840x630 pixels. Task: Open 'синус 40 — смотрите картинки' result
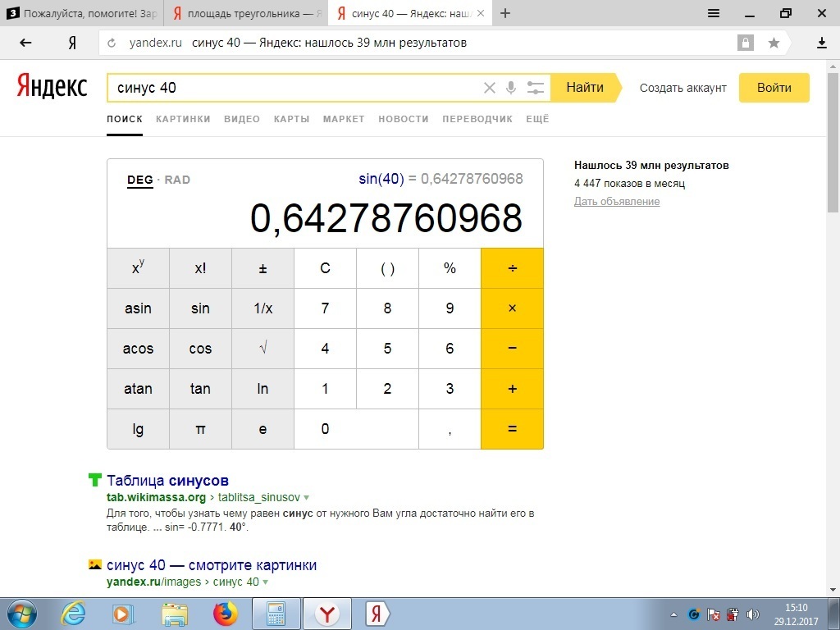[x=212, y=565]
